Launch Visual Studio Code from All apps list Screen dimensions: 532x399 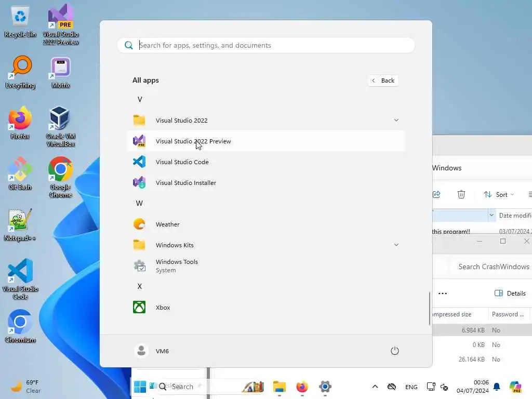266,162
